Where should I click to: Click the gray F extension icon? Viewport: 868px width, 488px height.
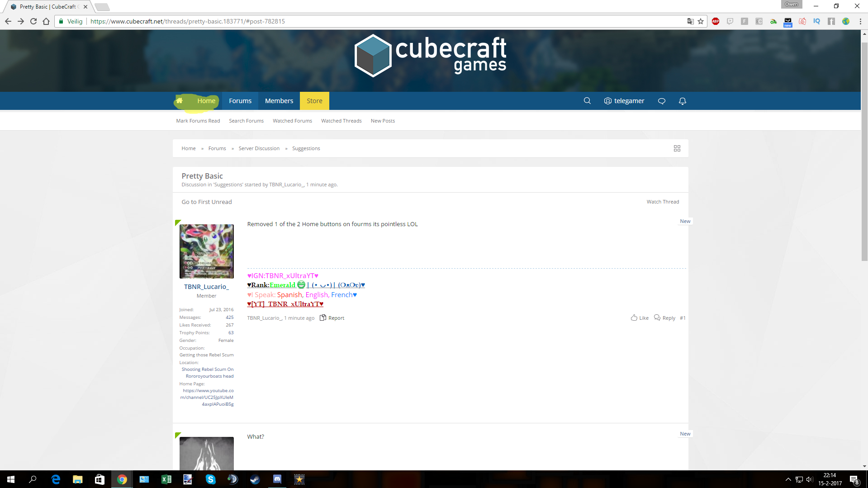[745, 21]
